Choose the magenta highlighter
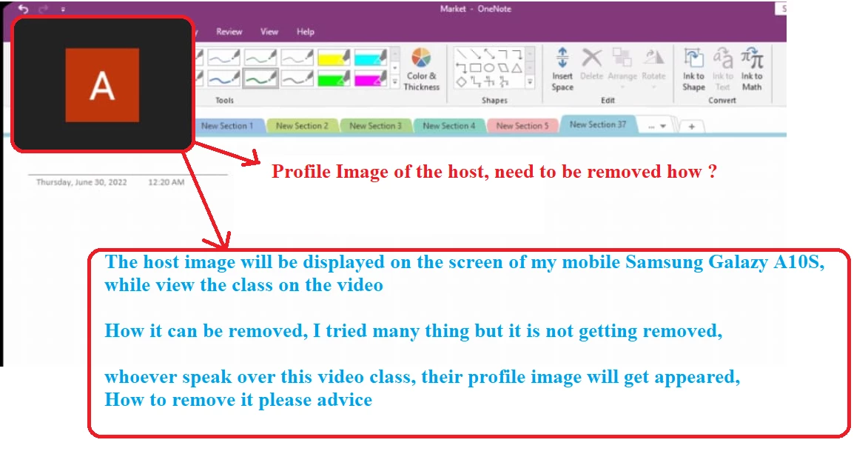This screenshot has width=868, height=454. point(370,79)
